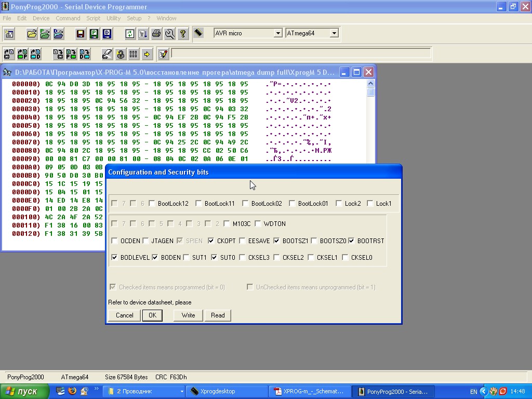
Task: Uncheck the BOOTRST fuse checkbox
Action: [351, 241]
